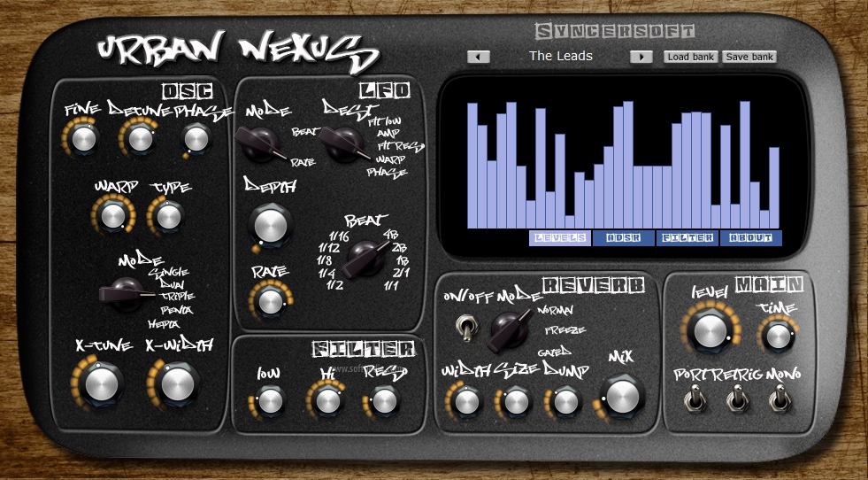Click the LFO Depth knob
The height and width of the screenshot is (480, 868).
[x=271, y=226]
